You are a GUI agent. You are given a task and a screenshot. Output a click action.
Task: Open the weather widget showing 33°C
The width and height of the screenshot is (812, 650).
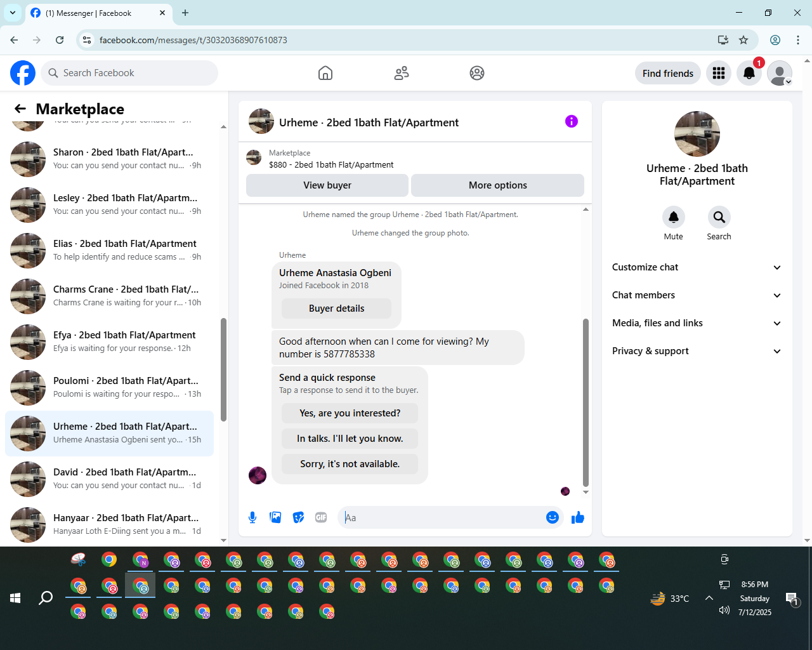coord(670,598)
